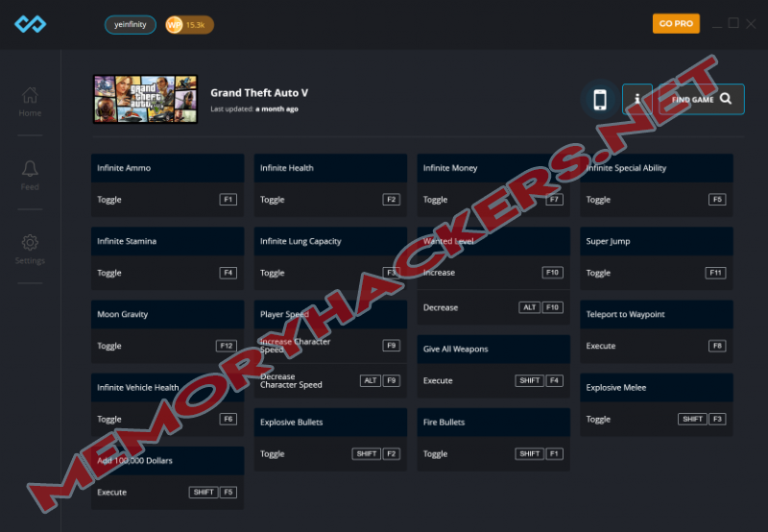Click the F5 hotkey for Infinite Special Ability

[x=717, y=200]
